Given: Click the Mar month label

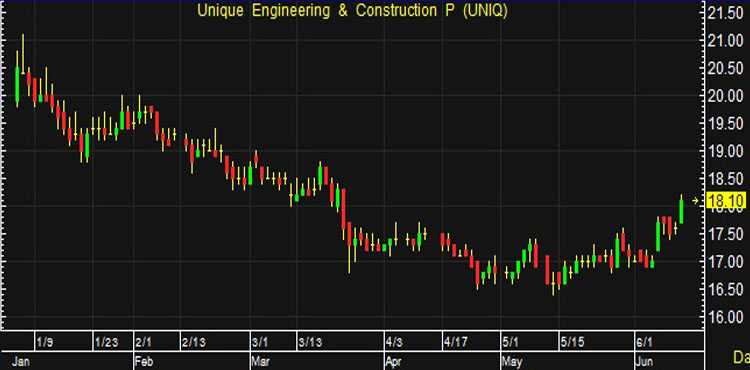Looking at the screenshot, I should coord(260,362).
